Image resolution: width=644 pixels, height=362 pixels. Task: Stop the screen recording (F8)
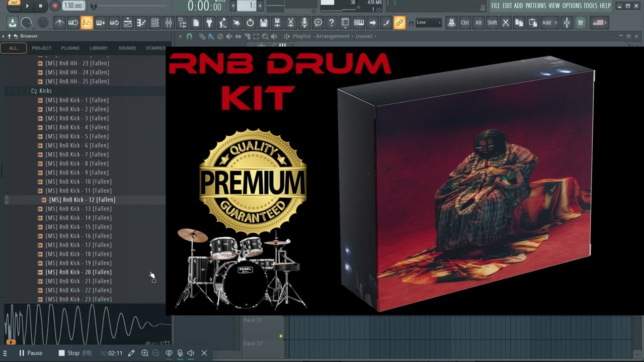pos(74,353)
